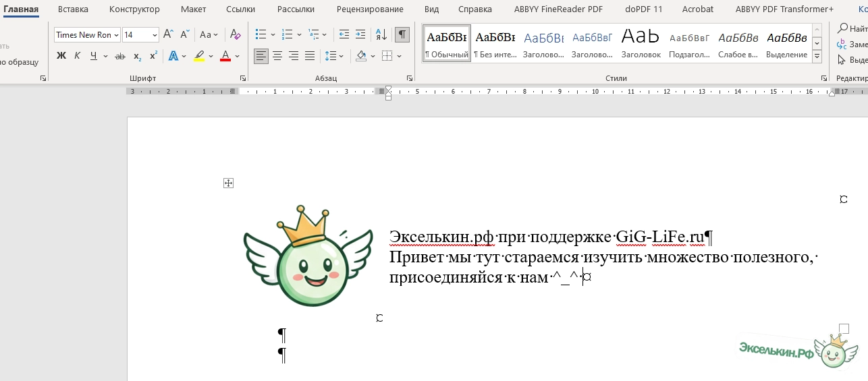Apply subscript formatting icon

(137, 56)
